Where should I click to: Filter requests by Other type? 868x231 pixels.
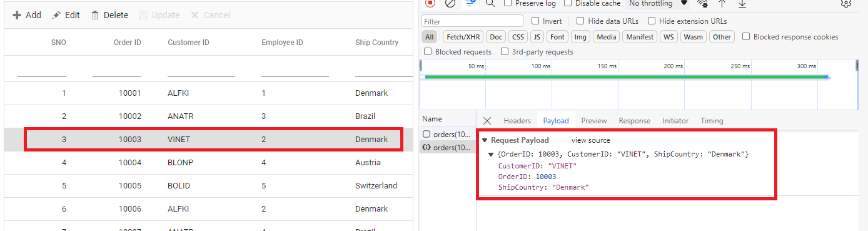pos(722,37)
